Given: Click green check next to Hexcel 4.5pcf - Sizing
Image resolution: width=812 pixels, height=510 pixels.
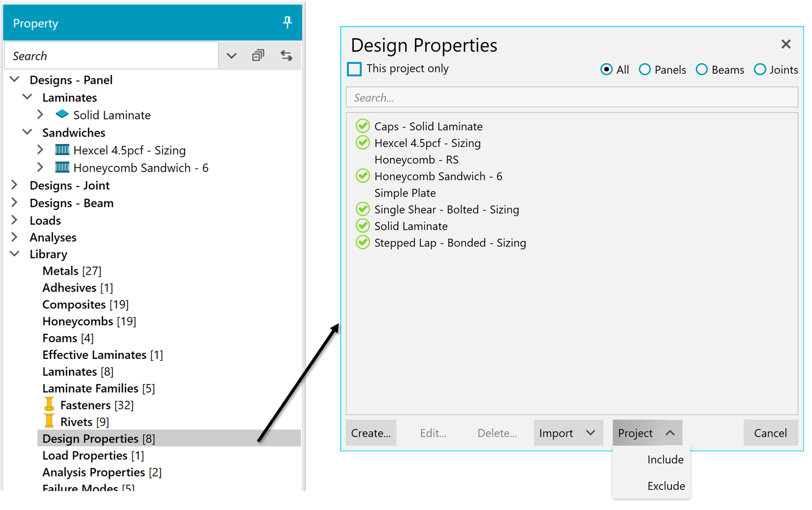Looking at the screenshot, I should point(363,142).
